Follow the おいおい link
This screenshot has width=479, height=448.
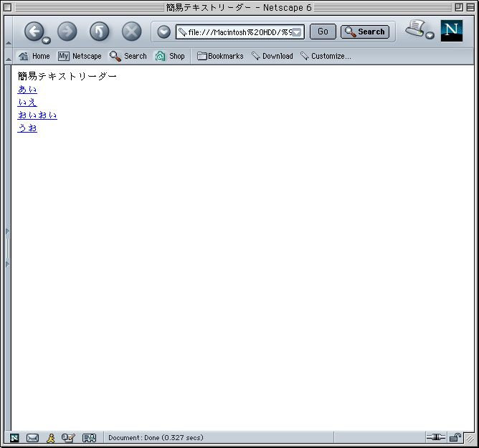[x=37, y=115]
